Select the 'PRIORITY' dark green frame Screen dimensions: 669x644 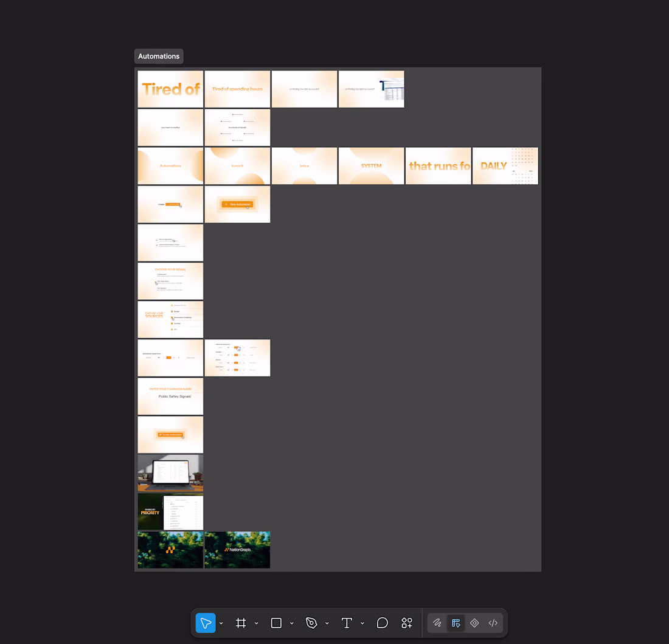[x=170, y=512]
